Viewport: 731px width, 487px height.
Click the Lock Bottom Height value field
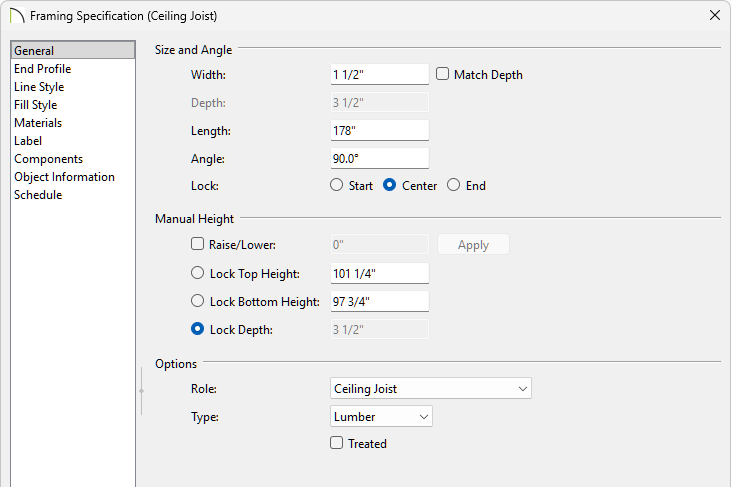tap(379, 301)
